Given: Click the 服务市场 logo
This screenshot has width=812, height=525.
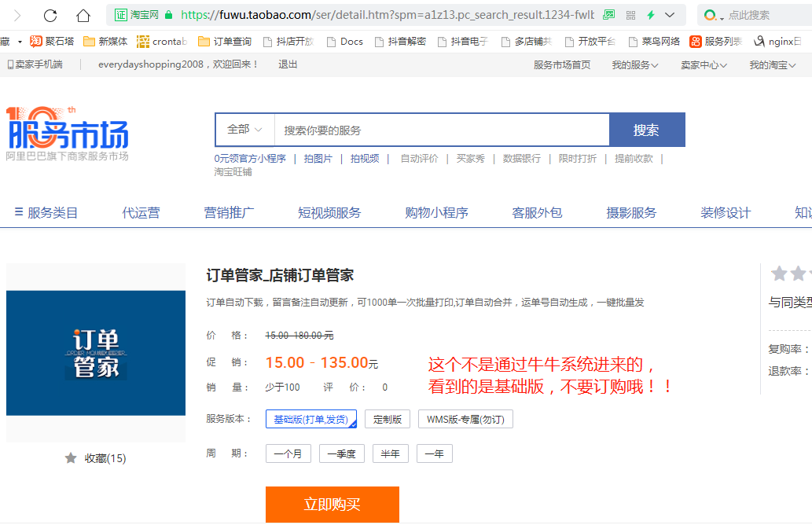Looking at the screenshot, I should click(x=68, y=133).
